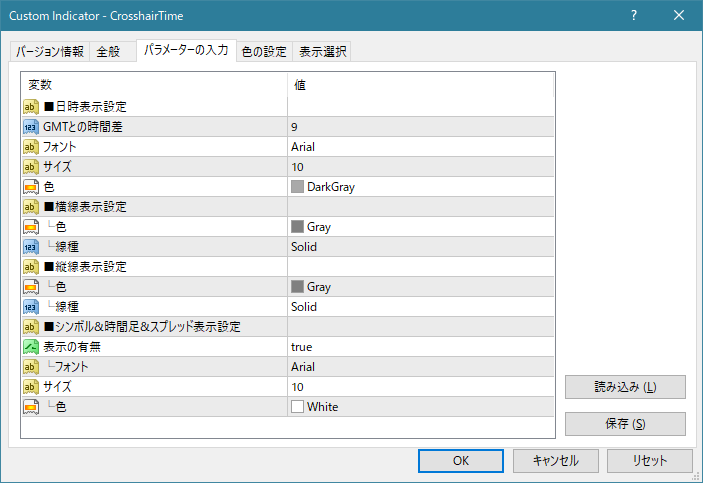Select the true value for 表示の有無
This screenshot has width=703, height=483.
(302, 347)
